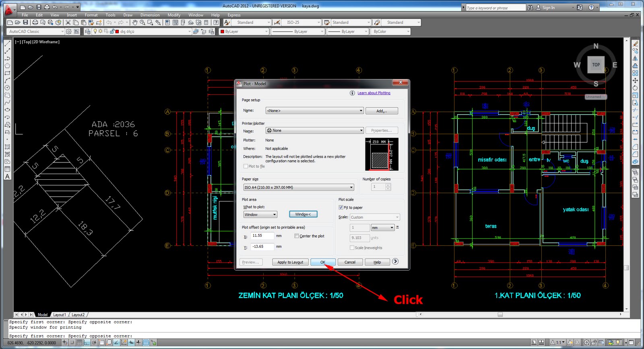Toggle Grid Display in status bar
This screenshot has height=349, width=644.
[x=80, y=343]
